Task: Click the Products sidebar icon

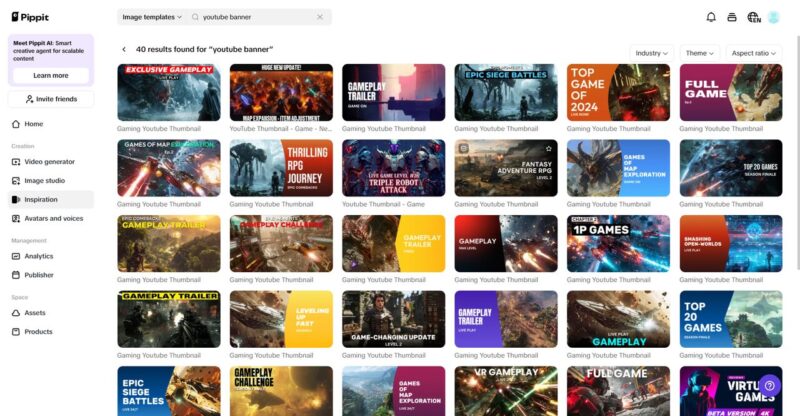Action: click(16, 332)
